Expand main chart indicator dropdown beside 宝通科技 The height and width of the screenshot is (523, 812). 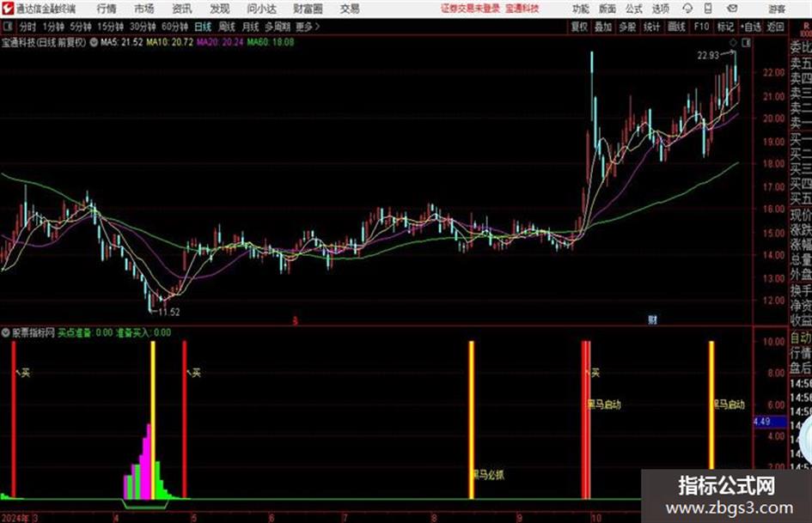[x=94, y=42]
